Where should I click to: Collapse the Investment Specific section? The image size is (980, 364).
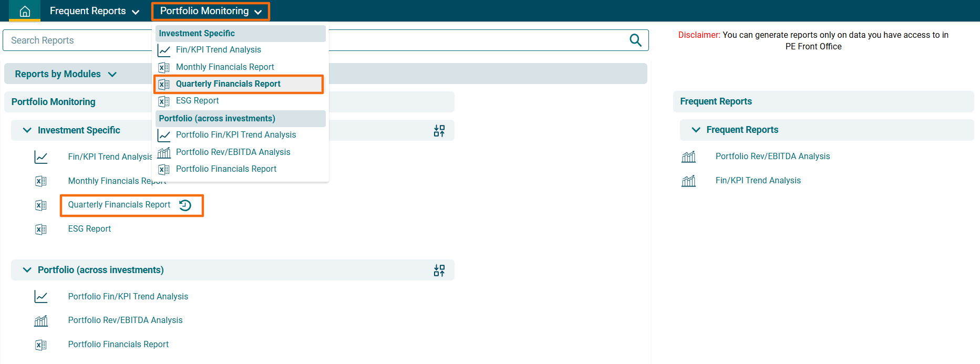coord(27,130)
